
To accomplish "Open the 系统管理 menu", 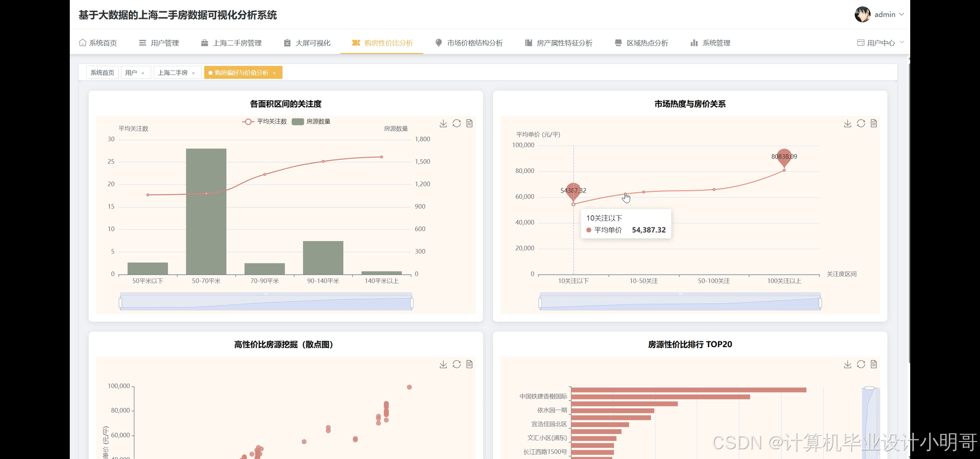I will coord(711,43).
